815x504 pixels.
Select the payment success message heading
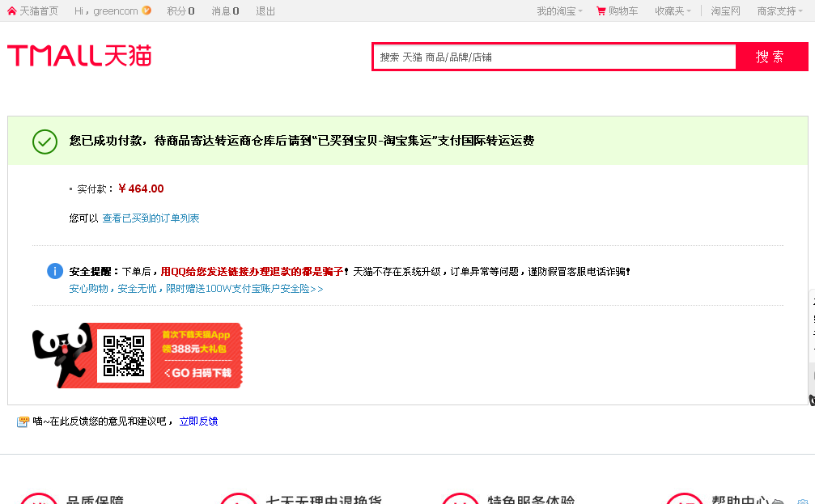tap(301, 141)
